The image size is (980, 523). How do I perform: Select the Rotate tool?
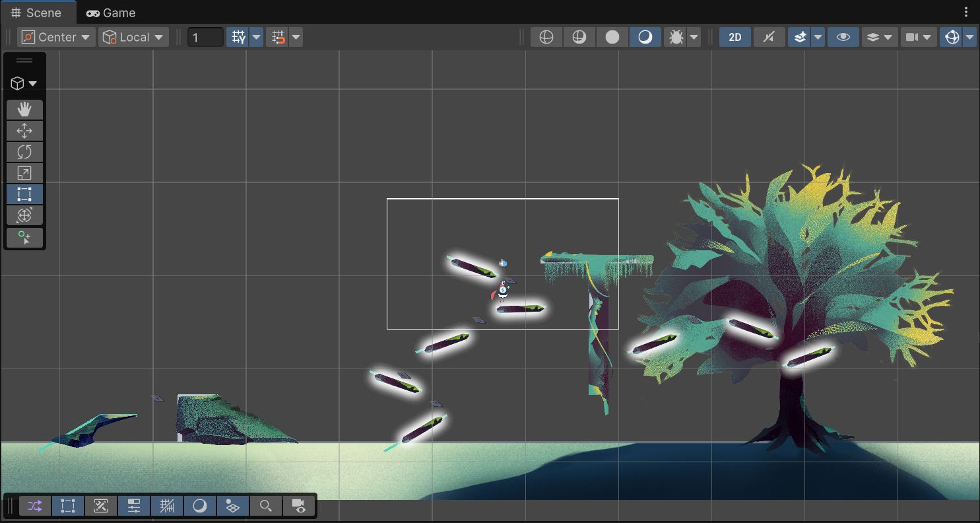tap(24, 152)
